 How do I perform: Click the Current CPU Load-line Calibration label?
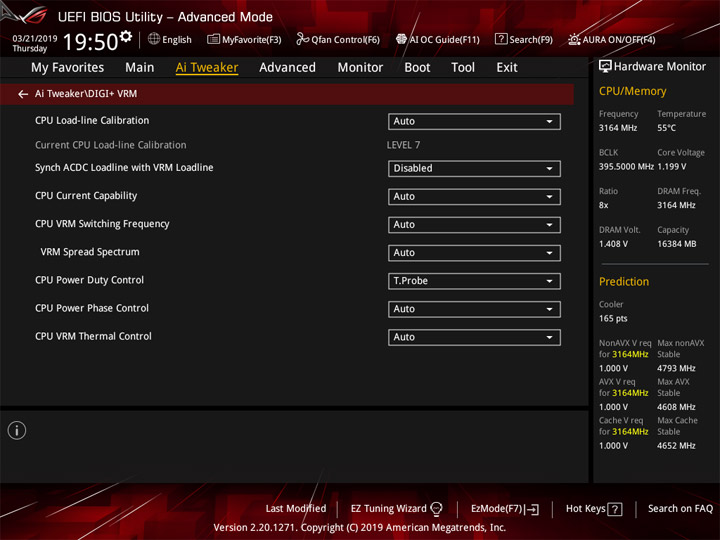coord(111,145)
